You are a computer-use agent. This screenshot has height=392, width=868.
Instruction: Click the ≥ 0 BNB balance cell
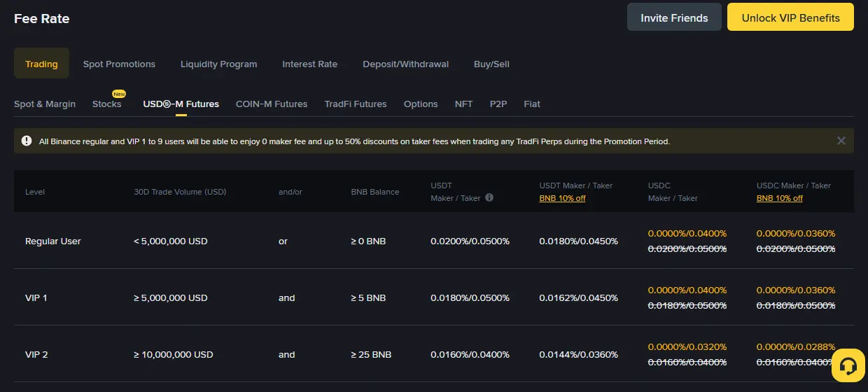(x=368, y=241)
